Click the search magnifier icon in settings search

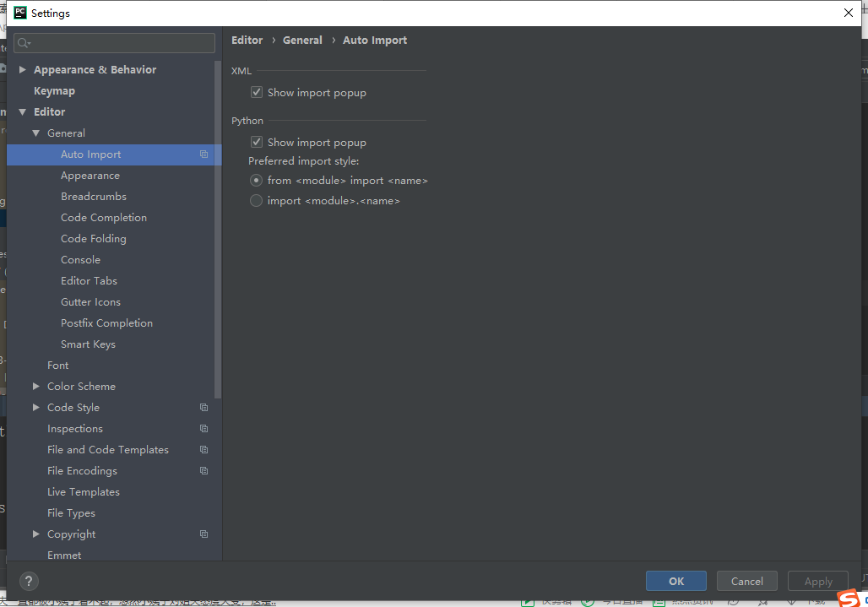(24, 43)
